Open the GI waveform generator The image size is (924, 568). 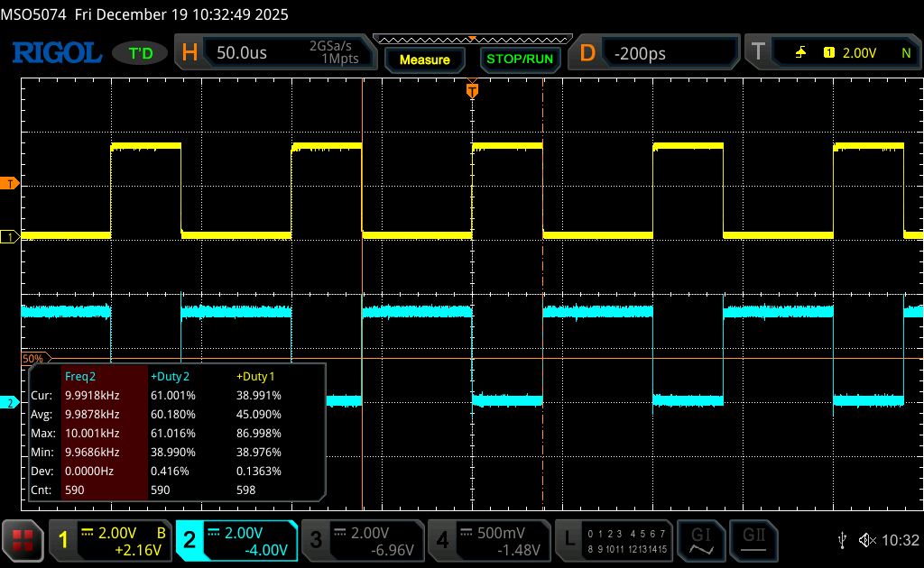click(x=700, y=540)
